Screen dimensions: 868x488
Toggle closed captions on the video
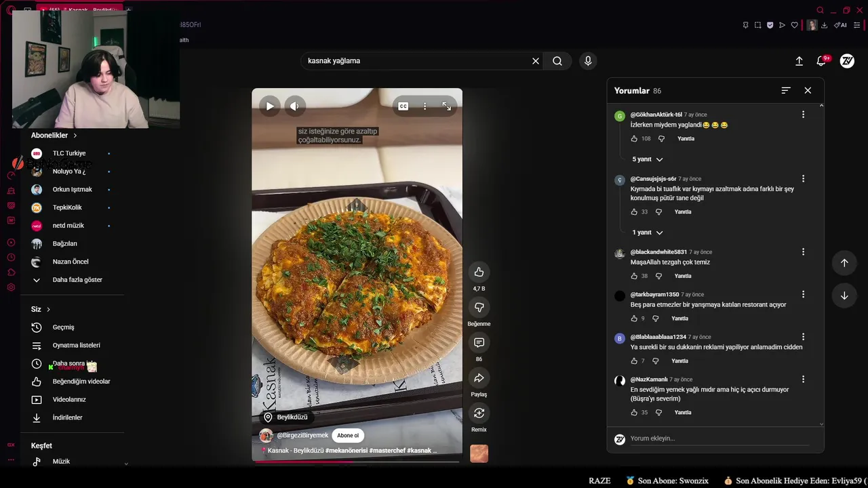tap(403, 106)
